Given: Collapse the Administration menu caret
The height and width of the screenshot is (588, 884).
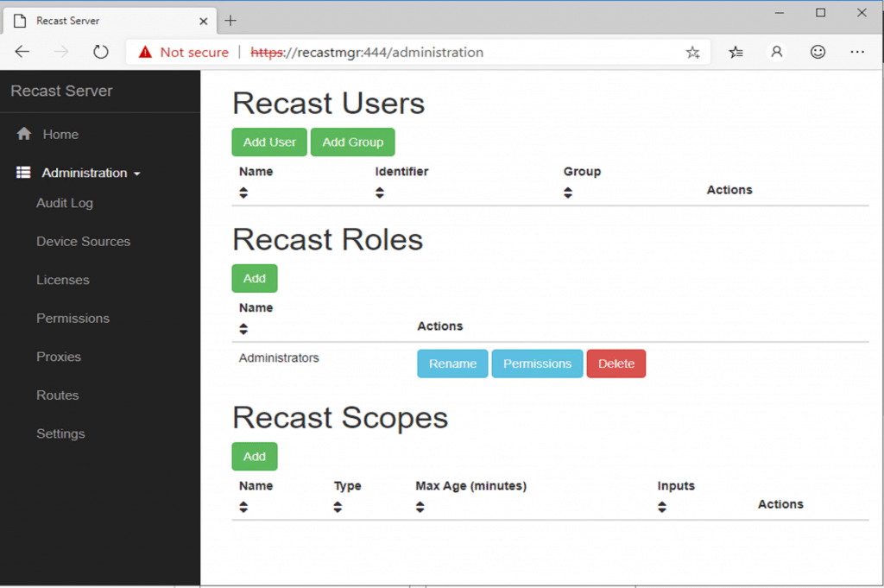Looking at the screenshot, I should 137,174.
